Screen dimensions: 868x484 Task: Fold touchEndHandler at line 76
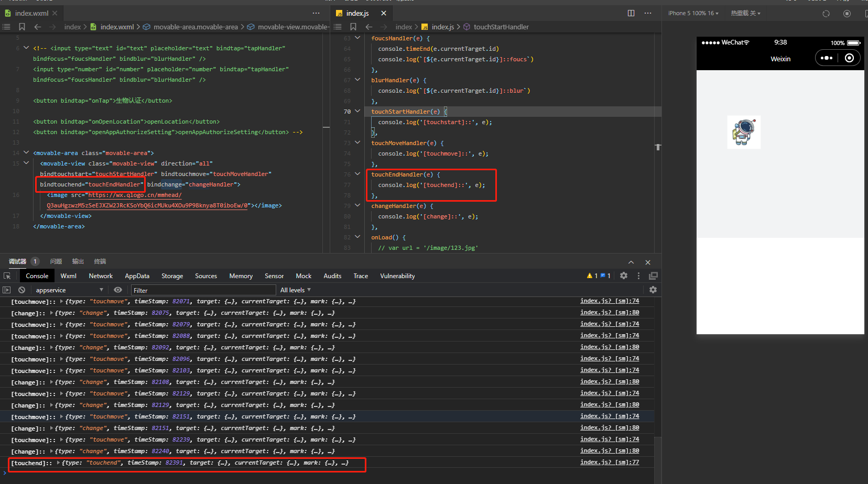pos(357,174)
